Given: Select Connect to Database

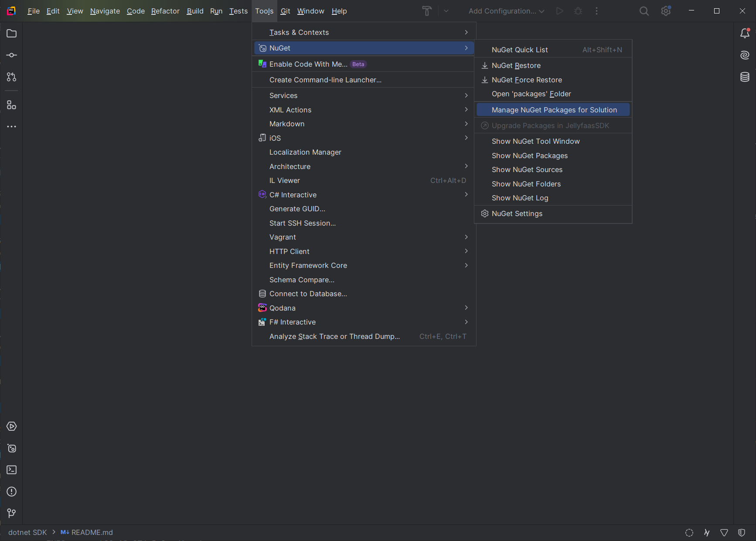Looking at the screenshot, I should (364, 294).
